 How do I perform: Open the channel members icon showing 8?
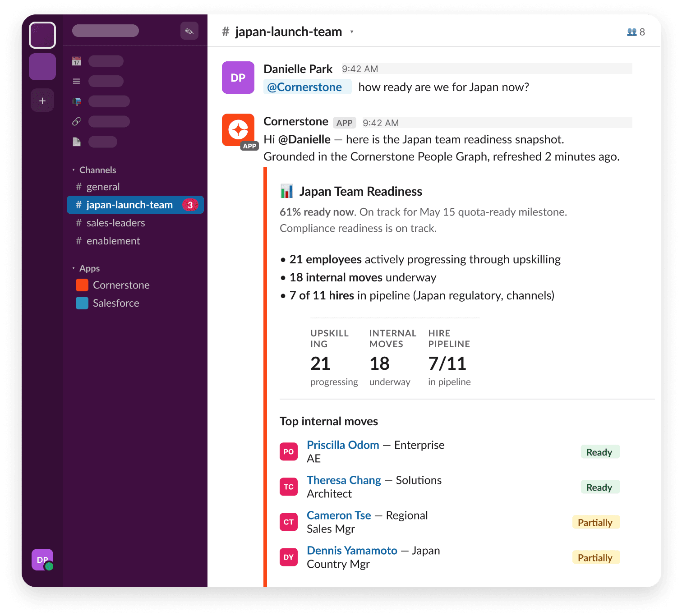636,32
